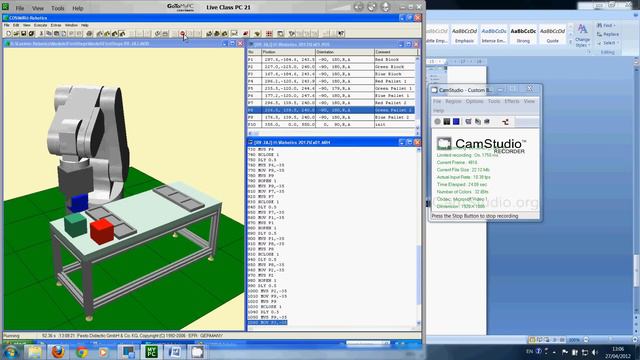Screen dimensions: 640x360
Task: Click the clock in the system tray
Action: 618,352
